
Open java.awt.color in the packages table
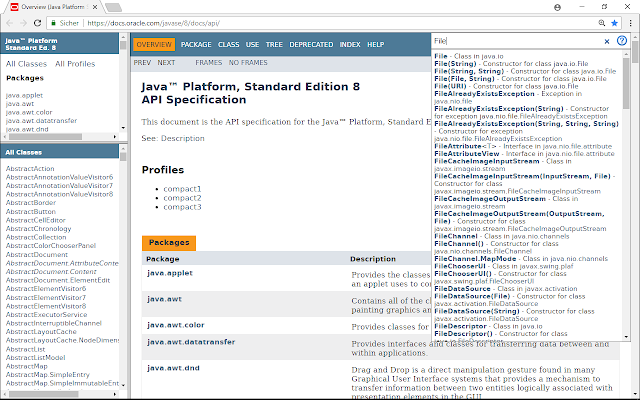[176, 325]
